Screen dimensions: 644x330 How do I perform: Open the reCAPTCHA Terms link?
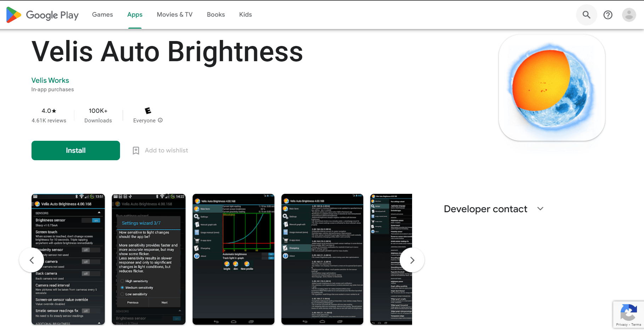coord(636,325)
